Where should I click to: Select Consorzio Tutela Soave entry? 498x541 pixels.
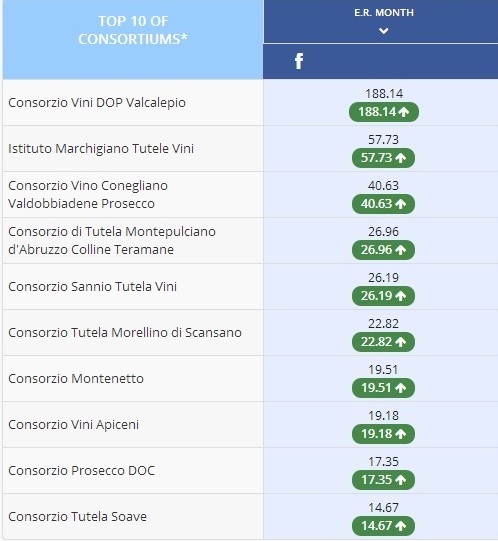[78, 517]
